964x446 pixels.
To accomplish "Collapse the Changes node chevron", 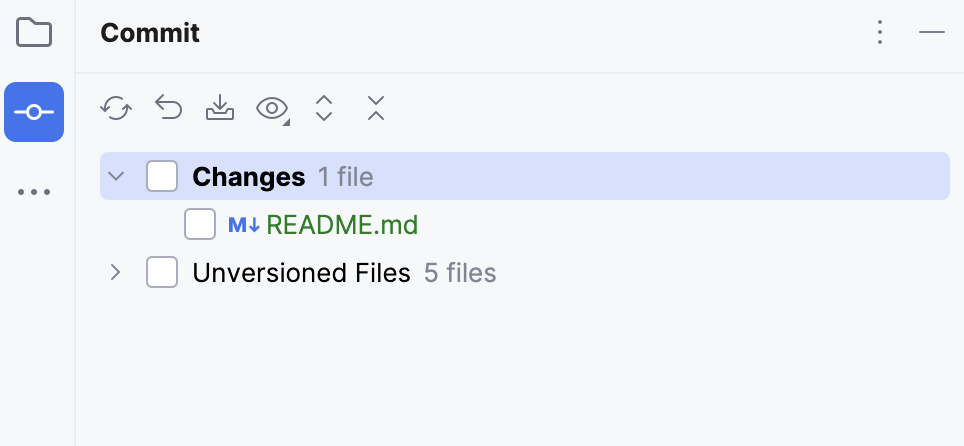I will pyautogui.click(x=116, y=177).
